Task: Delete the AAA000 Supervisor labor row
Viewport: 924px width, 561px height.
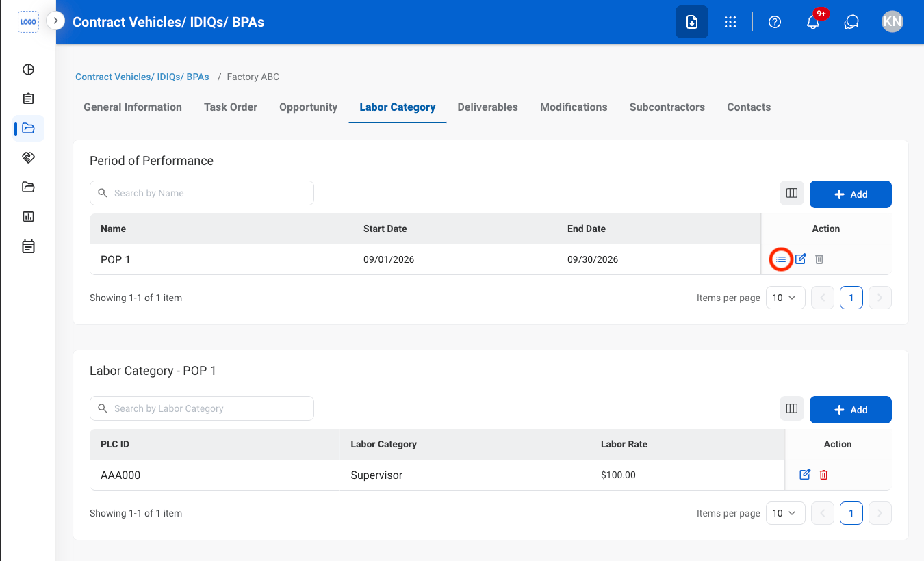Action: [x=824, y=474]
